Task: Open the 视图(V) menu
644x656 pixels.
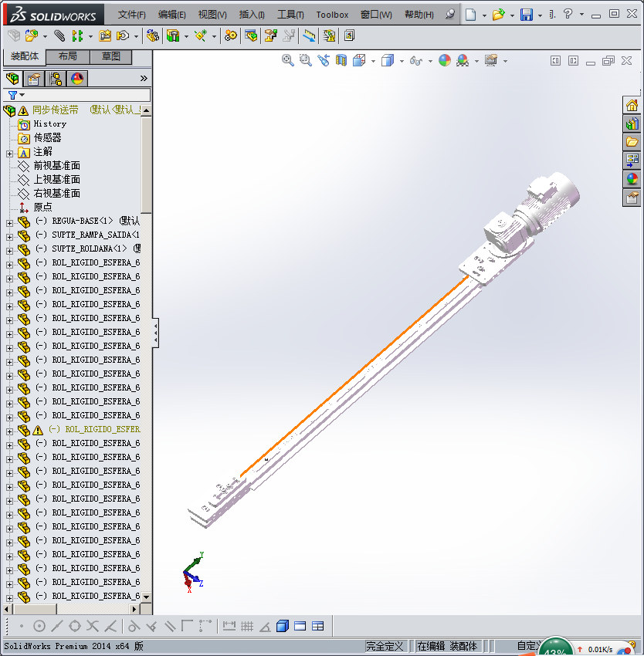Action: pos(212,15)
